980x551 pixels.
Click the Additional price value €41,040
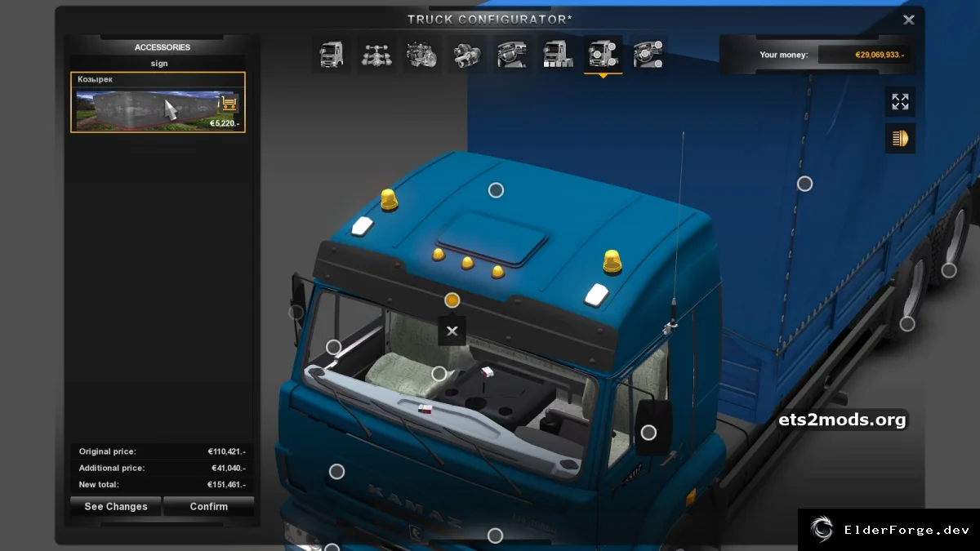[227, 468]
